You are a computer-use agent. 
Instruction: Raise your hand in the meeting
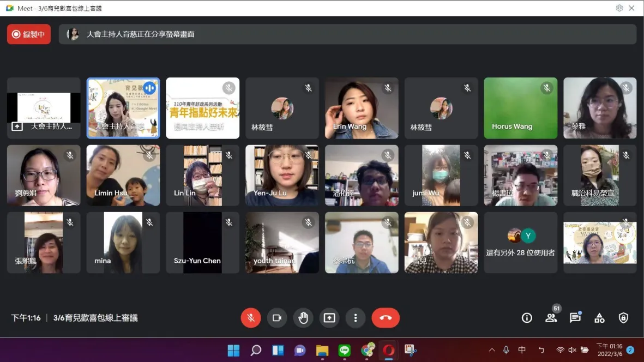click(x=303, y=318)
